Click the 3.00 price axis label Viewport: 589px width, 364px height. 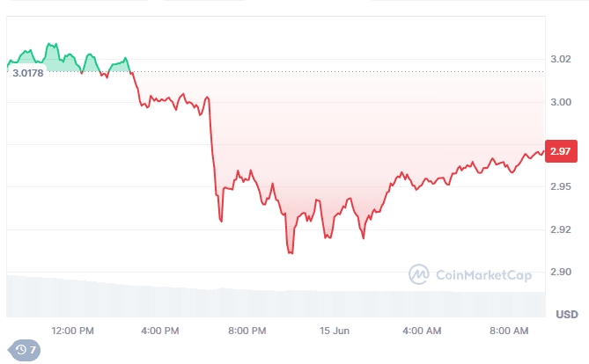560,102
